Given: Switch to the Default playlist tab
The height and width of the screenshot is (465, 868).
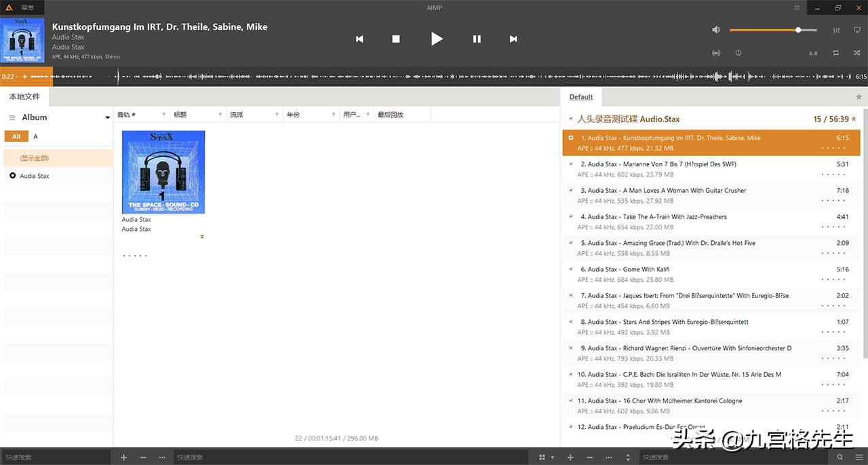Looking at the screenshot, I should coord(580,97).
